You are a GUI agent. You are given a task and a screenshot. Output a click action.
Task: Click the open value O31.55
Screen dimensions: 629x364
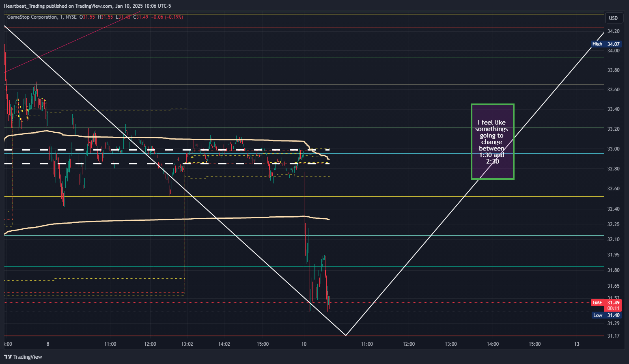[x=87, y=17]
